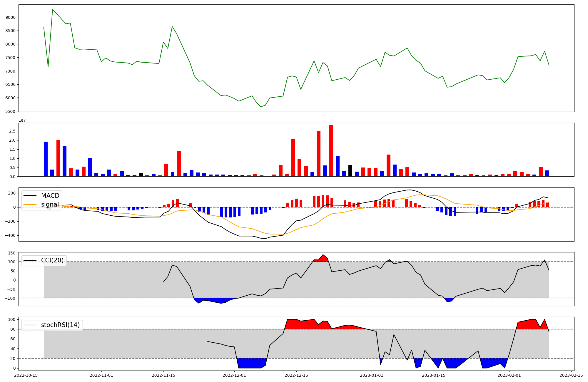Click the 2023-02-15 x-axis date label

point(571,375)
